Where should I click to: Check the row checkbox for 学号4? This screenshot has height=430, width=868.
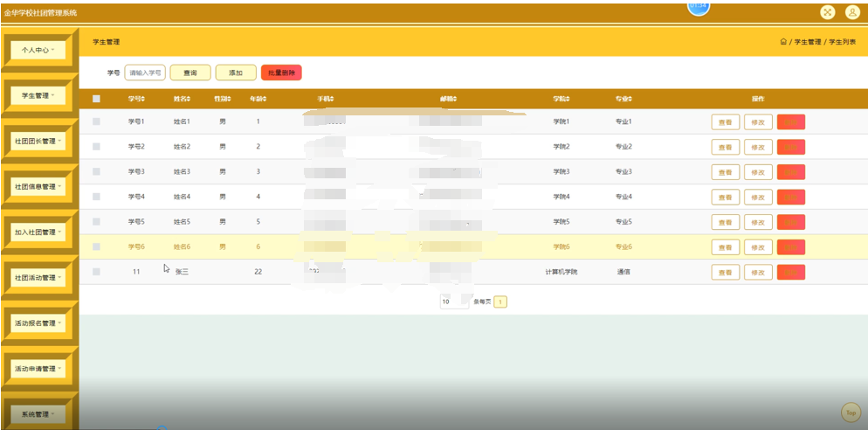pyautogui.click(x=96, y=197)
